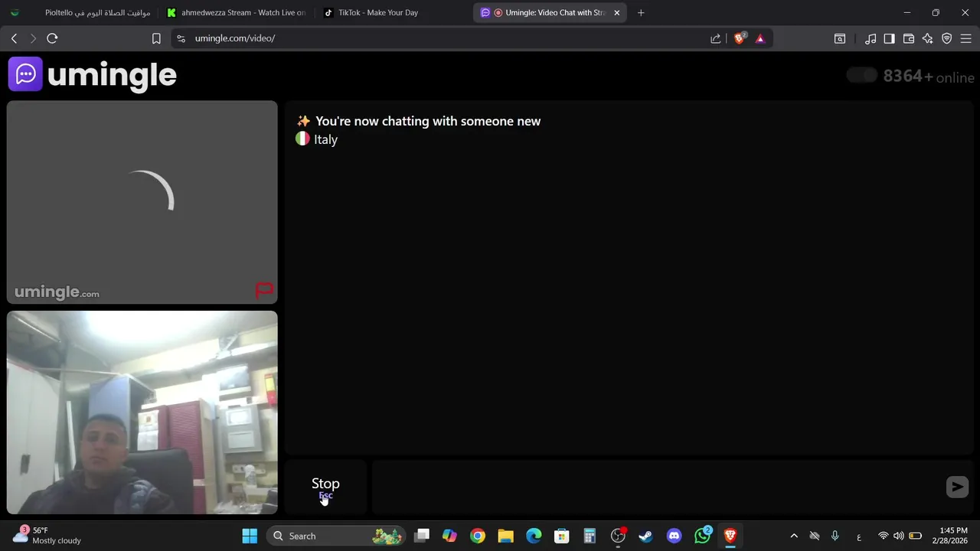Open Microsoft Store from taskbar
The width and height of the screenshot is (980, 551).
[x=561, y=536]
